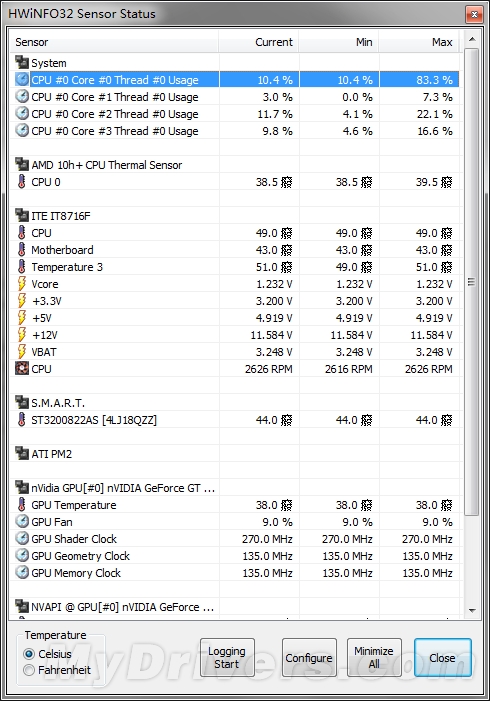Screen dimensions: 490x701
Task: Click the ITE IT8716F sensor chip icon
Action: [x=22, y=215]
